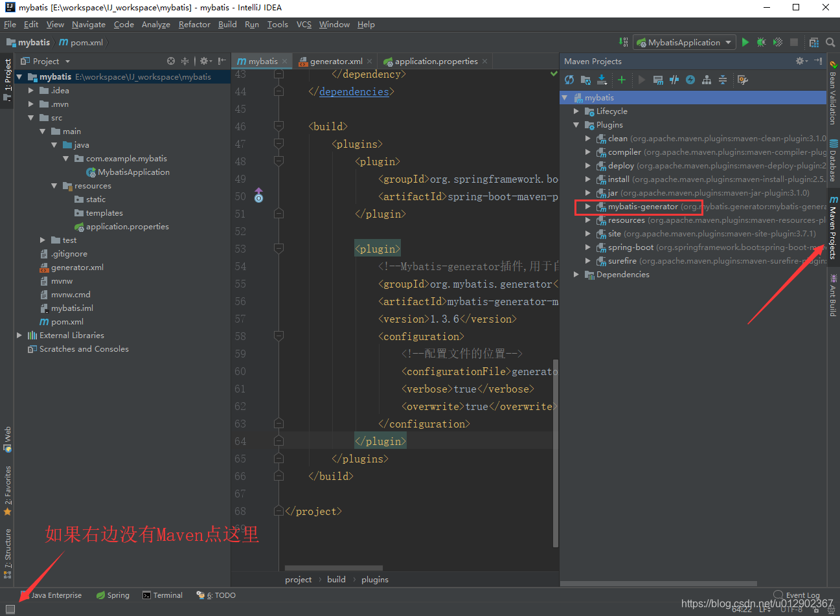Open the Spring tool window
Image resolution: width=840 pixels, height=616 pixels.
click(113, 595)
